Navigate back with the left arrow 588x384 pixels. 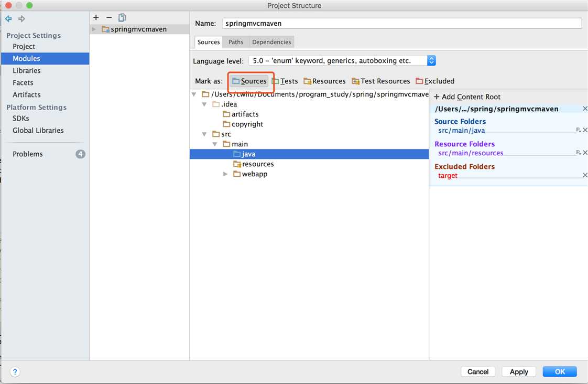tap(8, 18)
